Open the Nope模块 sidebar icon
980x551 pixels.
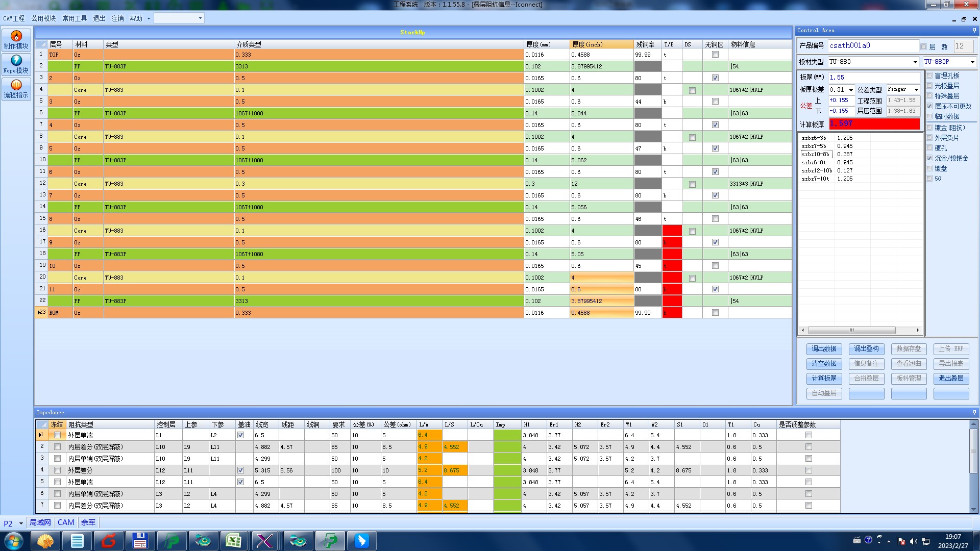point(16,64)
